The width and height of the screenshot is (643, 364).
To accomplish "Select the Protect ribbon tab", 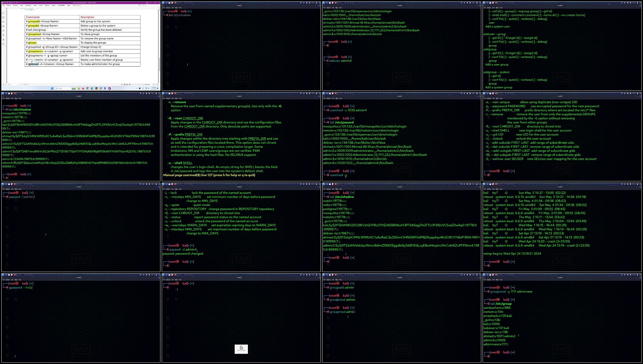I will pyautogui.click(x=47, y=5).
